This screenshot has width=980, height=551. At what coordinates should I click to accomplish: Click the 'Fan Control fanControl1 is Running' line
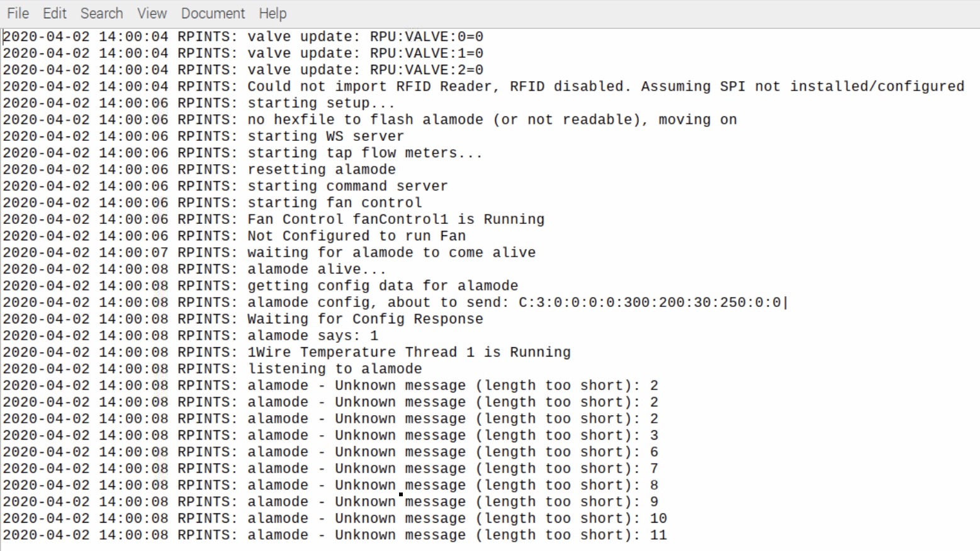273,220
